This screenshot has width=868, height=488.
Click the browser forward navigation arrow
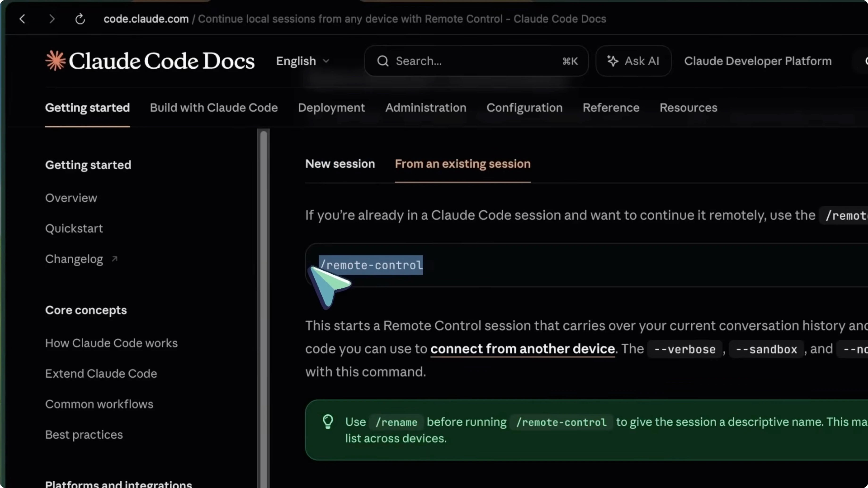[52, 19]
